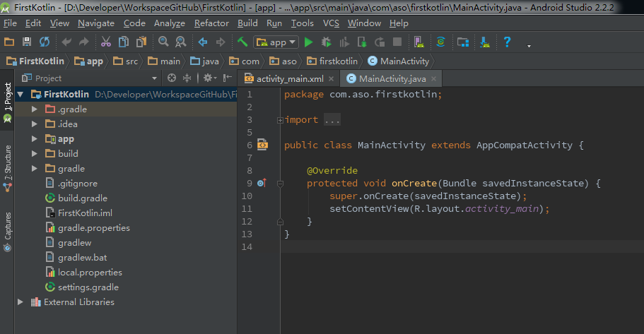This screenshot has height=334, width=644.
Task: Click the Copy icon
Action: (124, 42)
